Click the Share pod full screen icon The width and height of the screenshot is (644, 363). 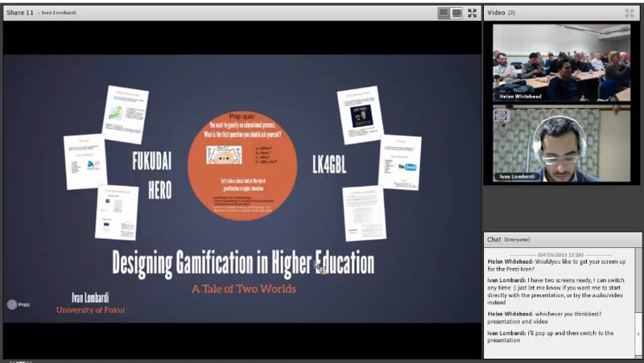coord(473,13)
